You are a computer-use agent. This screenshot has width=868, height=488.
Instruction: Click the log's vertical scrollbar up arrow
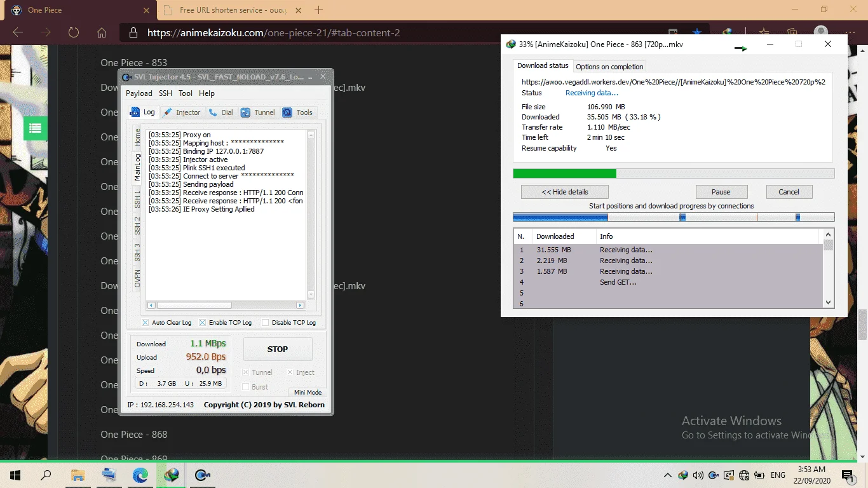(311, 135)
